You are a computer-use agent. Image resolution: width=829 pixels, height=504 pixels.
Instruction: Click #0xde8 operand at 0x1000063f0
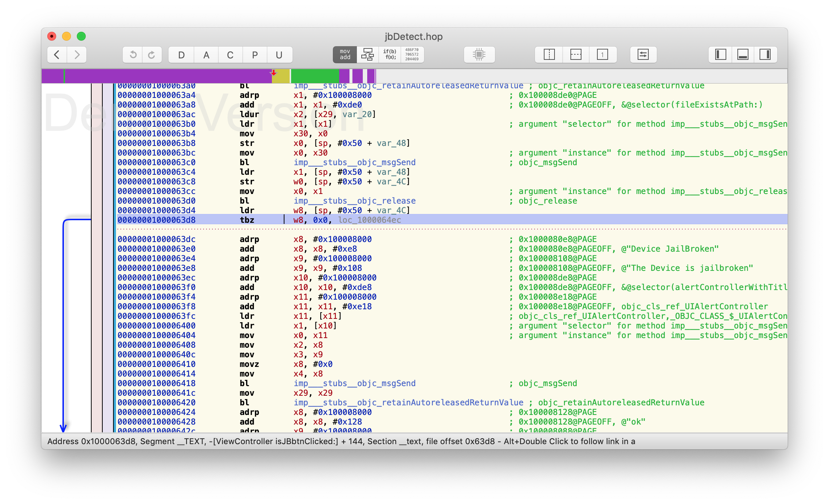tap(357, 287)
